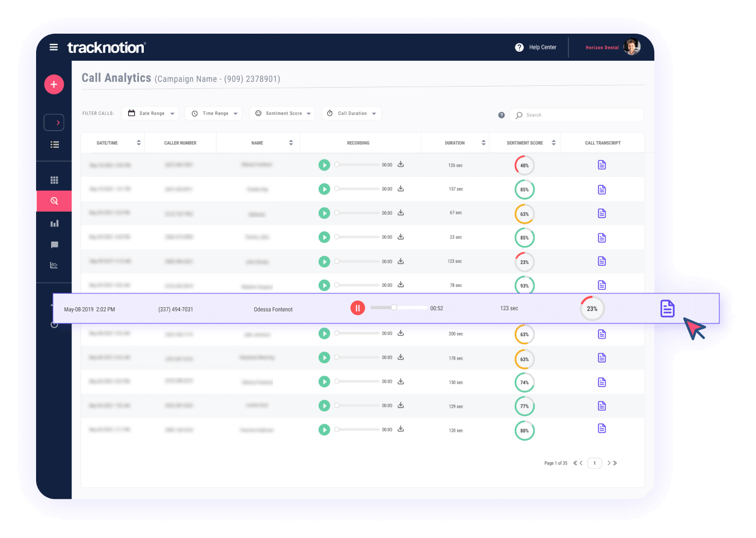Click the playback slider of Odessa Fontenot recording
The height and width of the screenshot is (538, 756).
398,308
